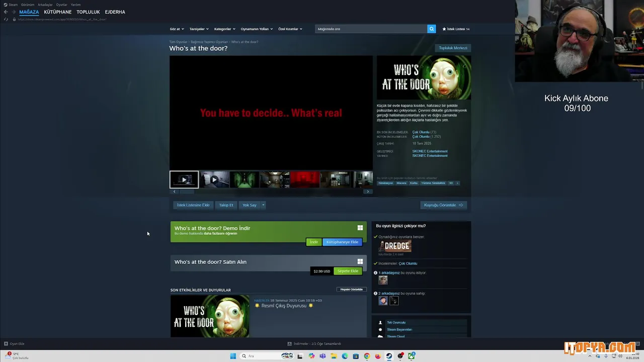Click the friend avatar who wants this game
The height and width of the screenshot is (362, 644).
[x=383, y=280]
